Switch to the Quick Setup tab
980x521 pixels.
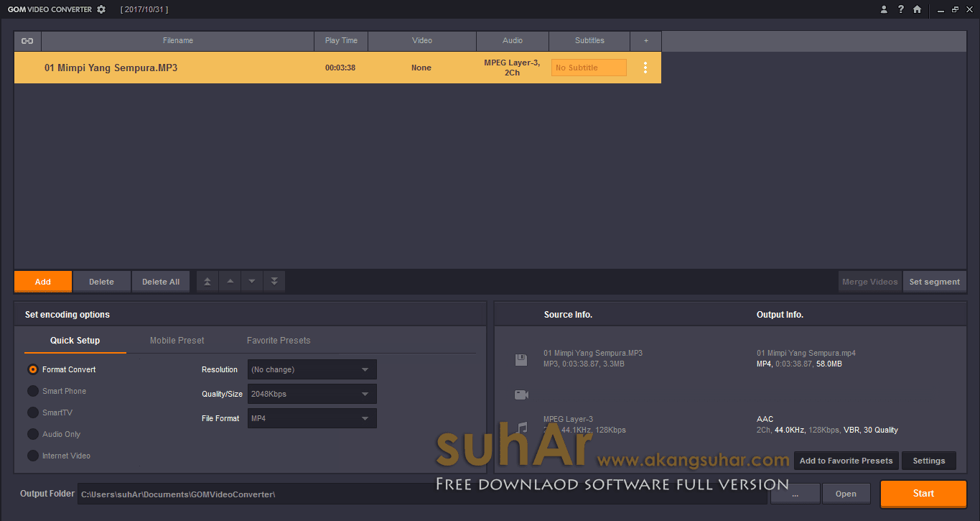[75, 341]
